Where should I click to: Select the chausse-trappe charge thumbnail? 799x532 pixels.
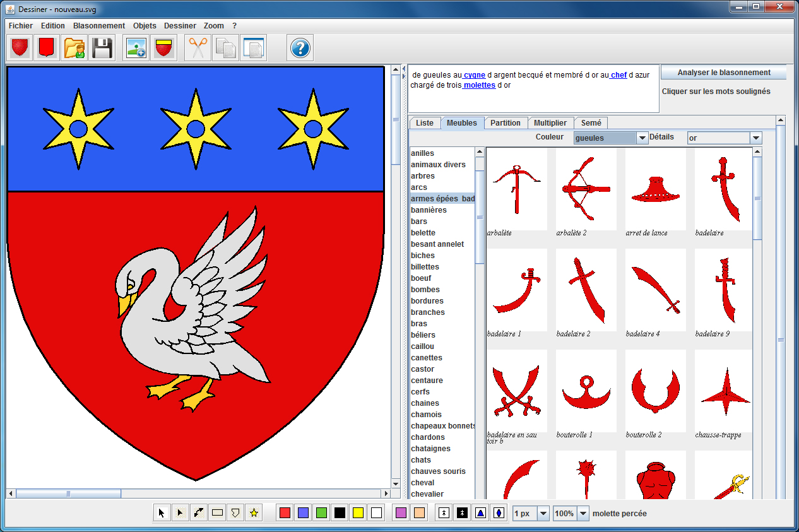(x=723, y=391)
